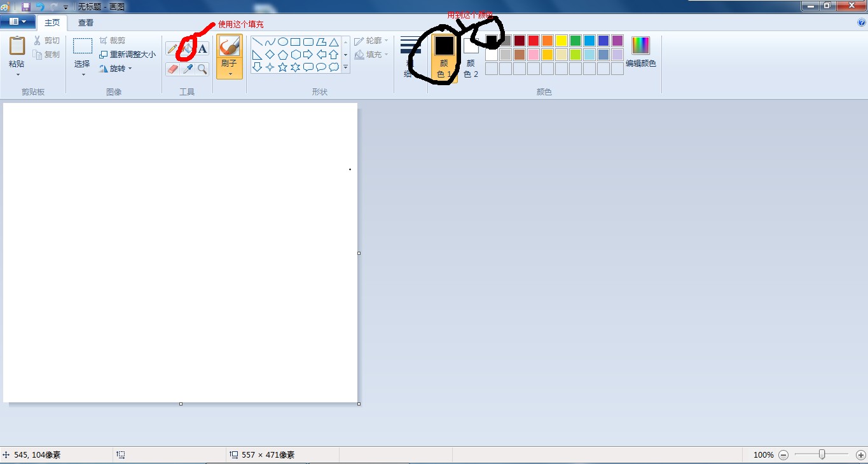Open the Select (选择) dropdown arrow
868x464 pixels.
tap(83, 74)
